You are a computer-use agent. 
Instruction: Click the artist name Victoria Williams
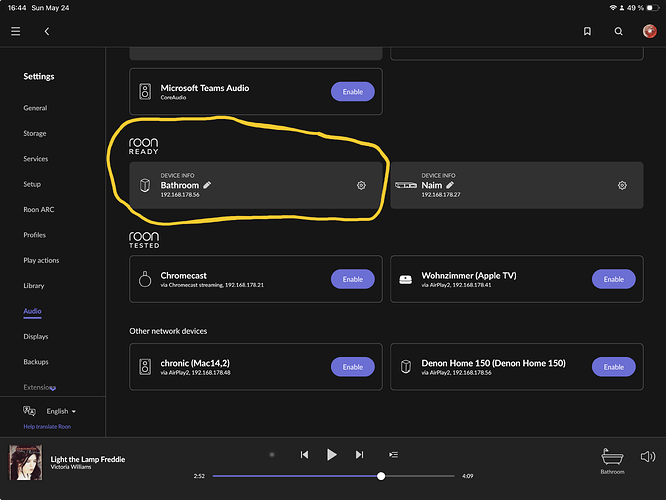tap(71, 467)
